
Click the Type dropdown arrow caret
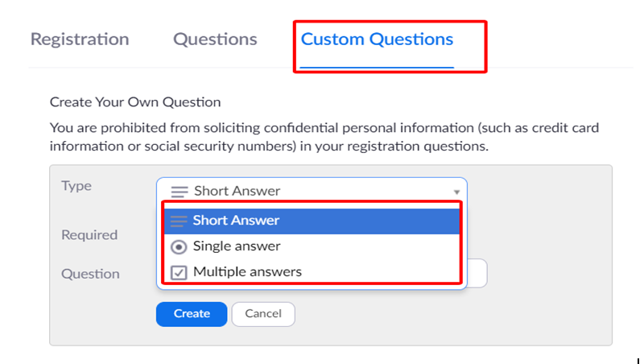(x=456, y=192)
